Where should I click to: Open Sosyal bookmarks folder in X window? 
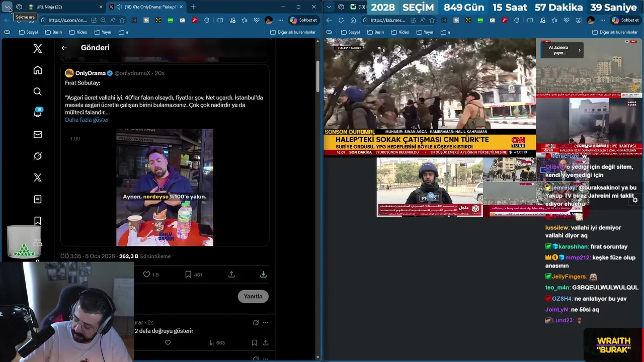click(28, 32)
